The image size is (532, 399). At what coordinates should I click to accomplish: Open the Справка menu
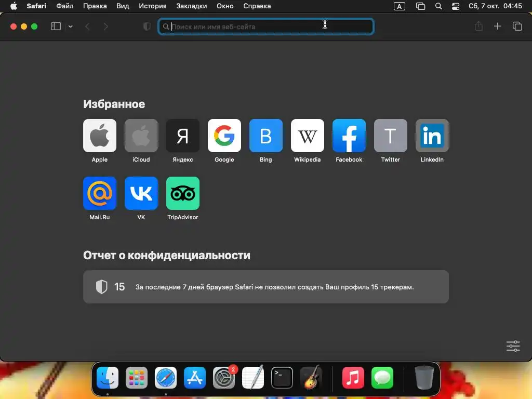pos(257,6)
